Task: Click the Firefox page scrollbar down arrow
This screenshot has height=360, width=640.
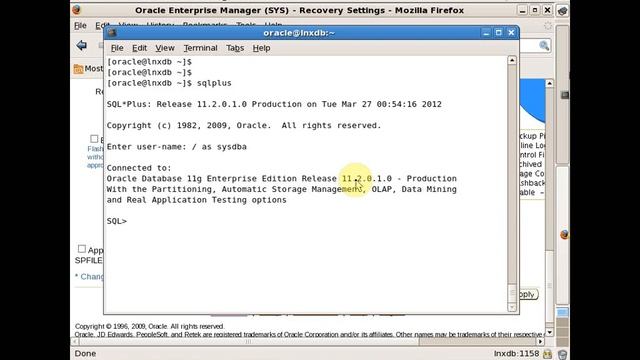Action: [549, 333]
